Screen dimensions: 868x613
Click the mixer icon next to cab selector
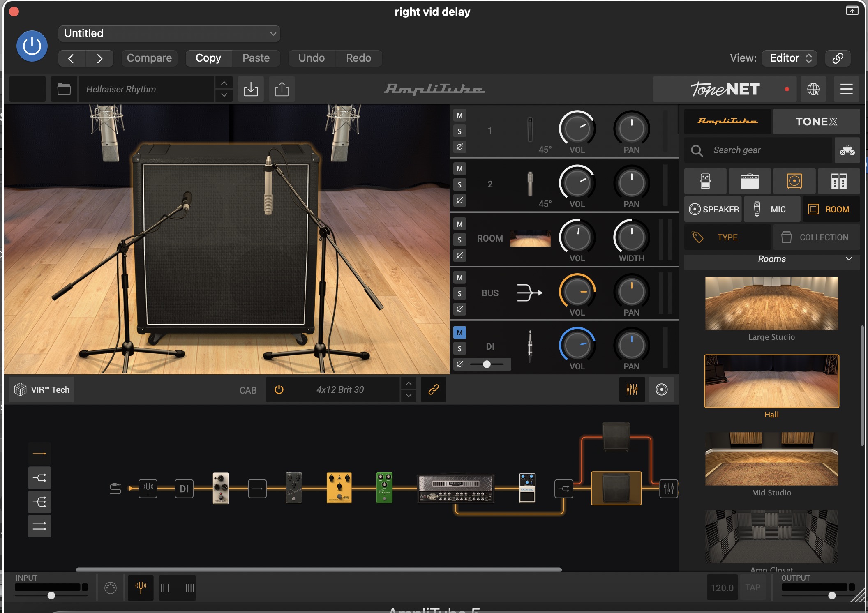click(632, 389)
